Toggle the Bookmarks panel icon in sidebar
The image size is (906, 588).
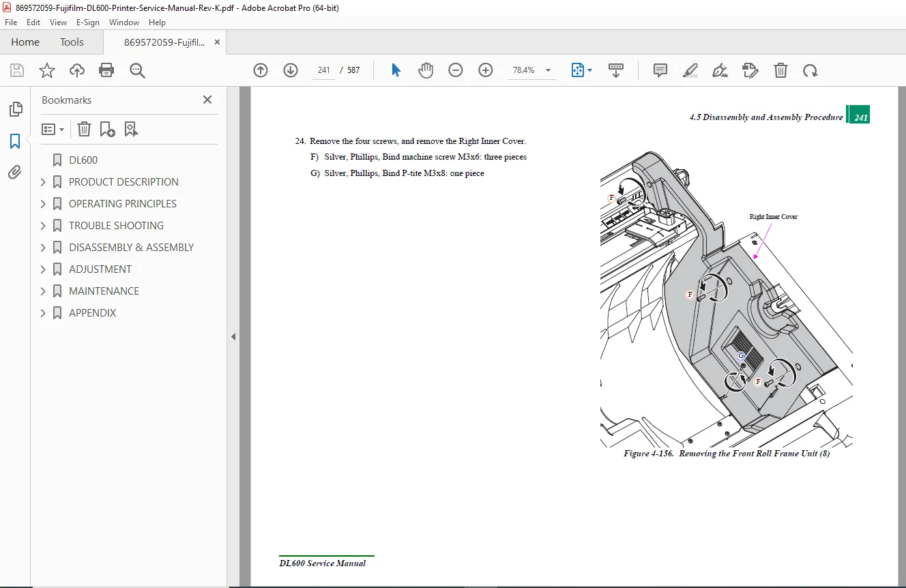(15, 141)
